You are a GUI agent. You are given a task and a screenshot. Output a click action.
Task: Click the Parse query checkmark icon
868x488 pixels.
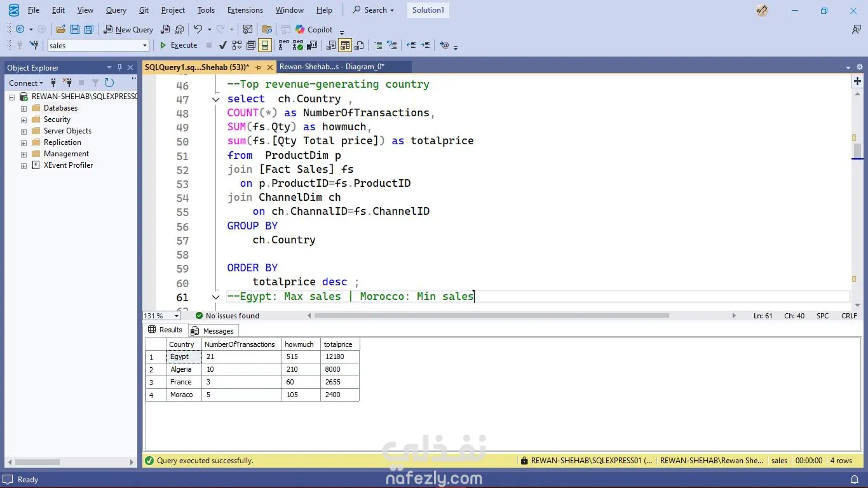222,45
